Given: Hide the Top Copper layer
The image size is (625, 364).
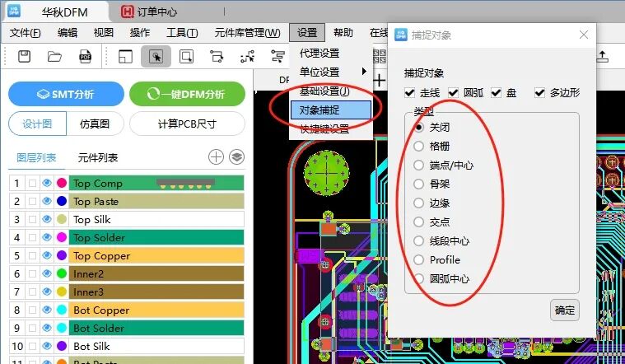Looking at the screenshot, I should click(47, 255).
